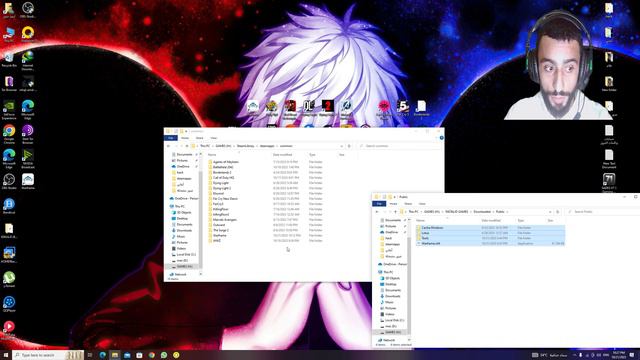Open the New Text Document on desktop
The width and height of the screenshot is (640, 360).
[609, 159]
